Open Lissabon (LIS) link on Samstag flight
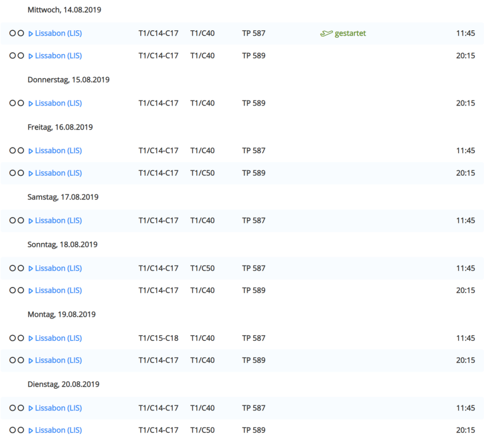This screenshot has height=448, width=494. [58, 220]
